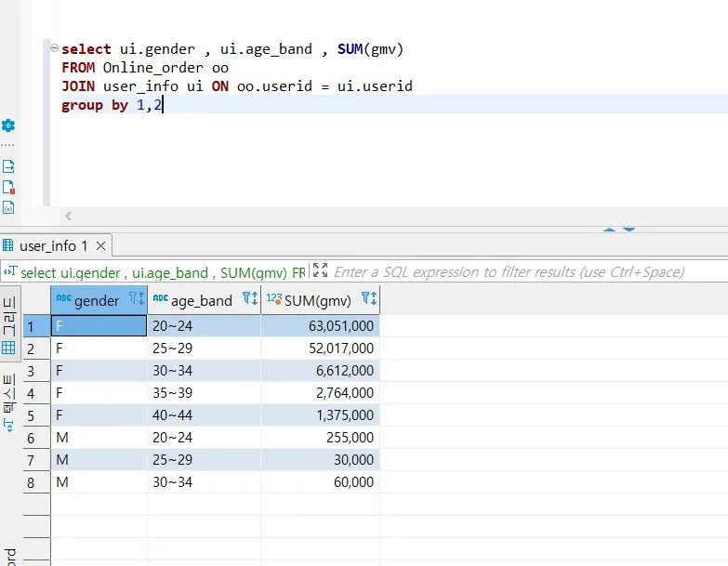The image size is (728, 566).
Task: Close the user_info 1 result tab
Action: point(100,246)
